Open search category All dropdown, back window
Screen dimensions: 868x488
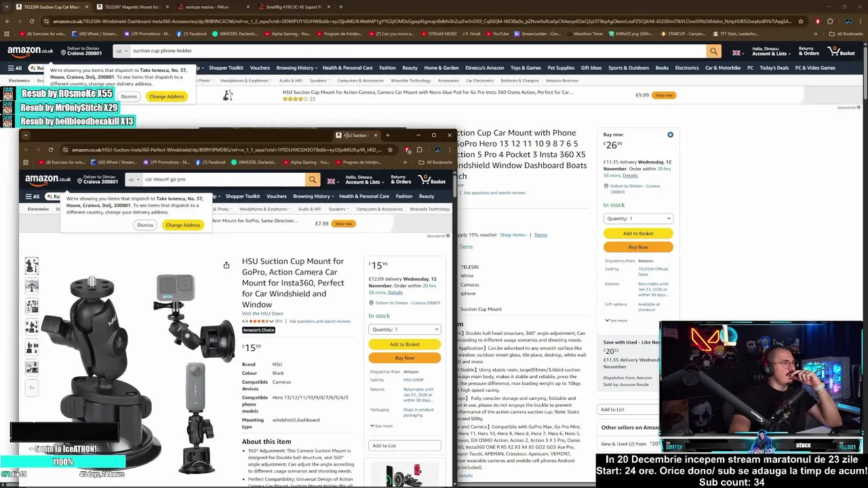pos(121,51)
